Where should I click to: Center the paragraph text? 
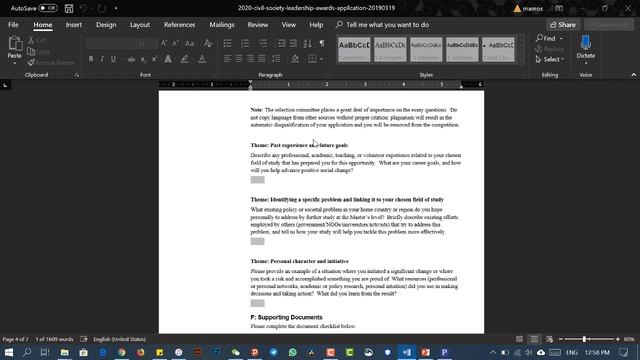click(239, 59)
